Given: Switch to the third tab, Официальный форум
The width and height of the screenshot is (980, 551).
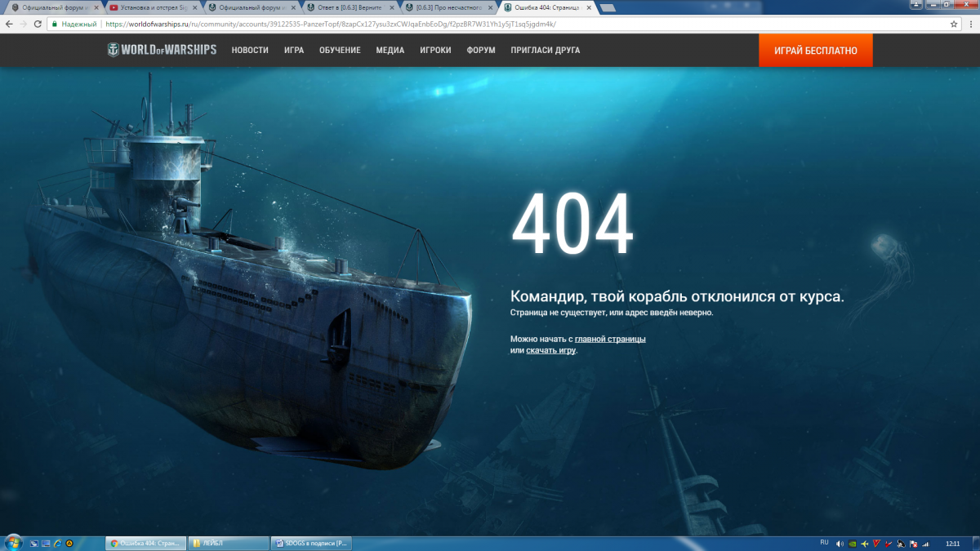Looking at the screenshot, I should pyautogui.click(x=250, y=7).
